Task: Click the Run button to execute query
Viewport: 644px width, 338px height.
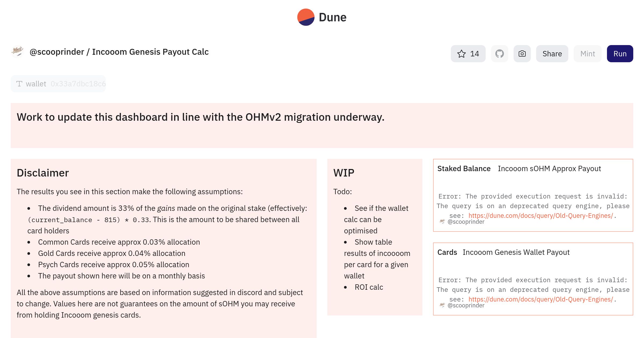Action: tap(620, 53)
